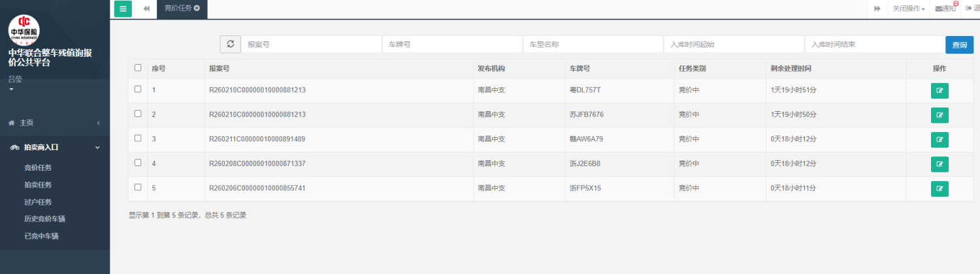The height and width of the screenshot is (274, 980).
Task: Click edit icon for plate 苏JFB7676
Action: click(x=939, y=115)
